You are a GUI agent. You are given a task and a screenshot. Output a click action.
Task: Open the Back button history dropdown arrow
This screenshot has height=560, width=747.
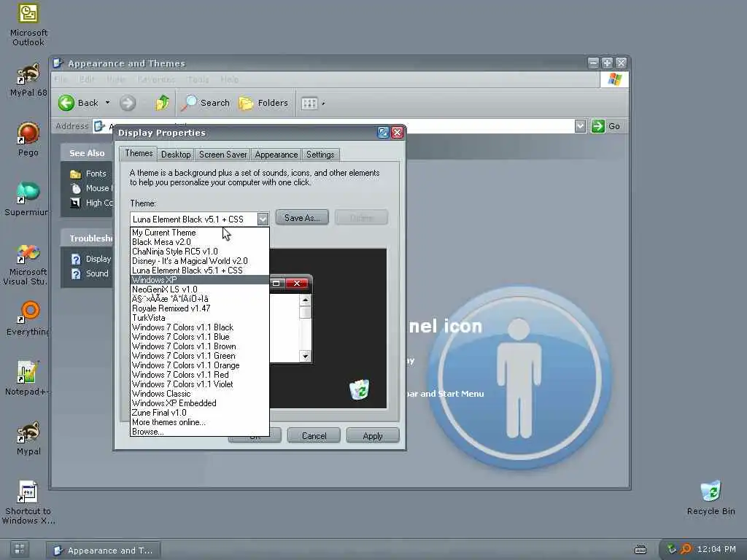108,102
